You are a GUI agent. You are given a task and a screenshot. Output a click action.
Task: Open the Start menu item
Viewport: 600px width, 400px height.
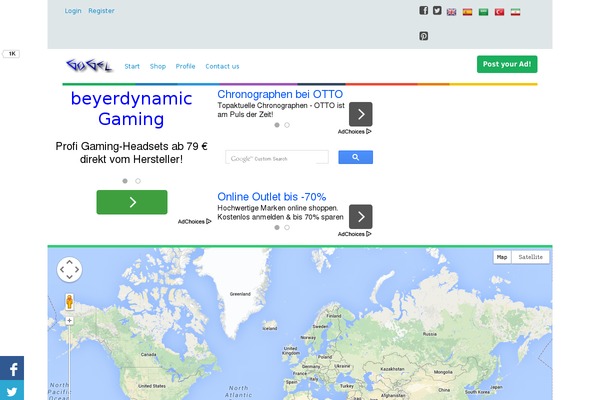click(x=132, y=66)
